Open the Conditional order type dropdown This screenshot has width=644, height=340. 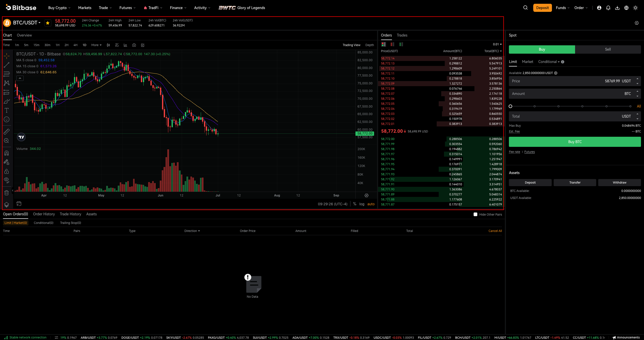(549, 62)
